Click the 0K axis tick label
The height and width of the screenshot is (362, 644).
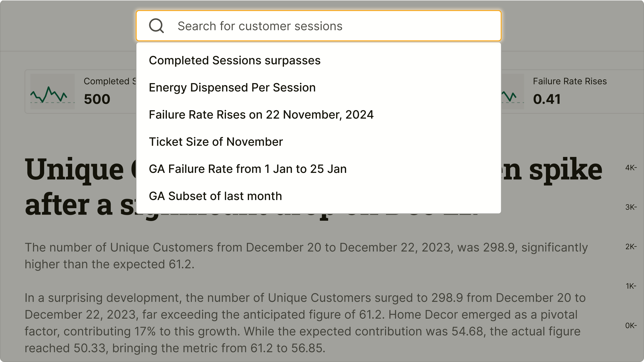coord(631,325)
